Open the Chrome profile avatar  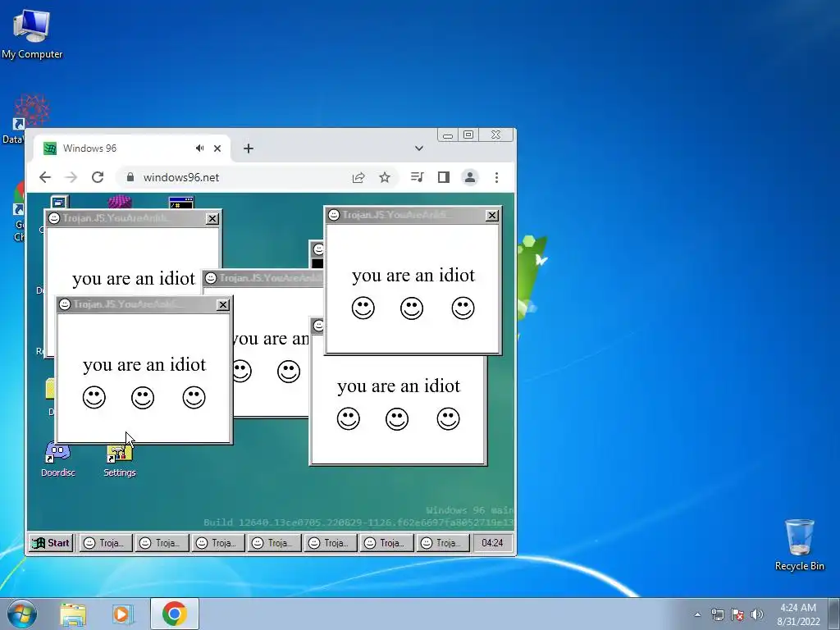coord(470,177)
